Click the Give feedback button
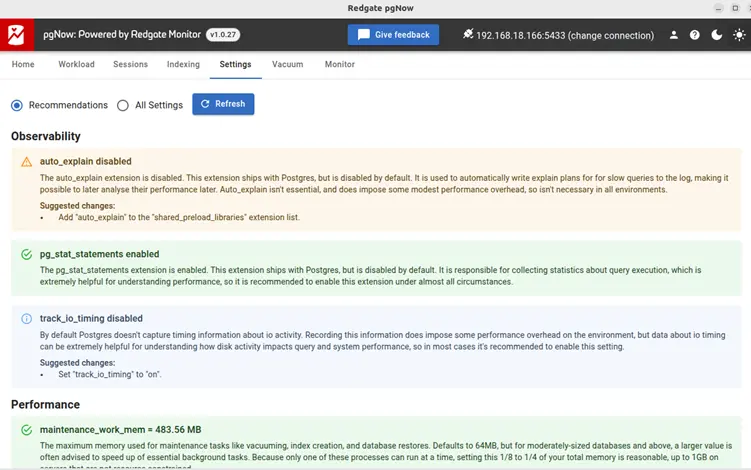The width and height of the screenshot is (751, 470). 393,35
